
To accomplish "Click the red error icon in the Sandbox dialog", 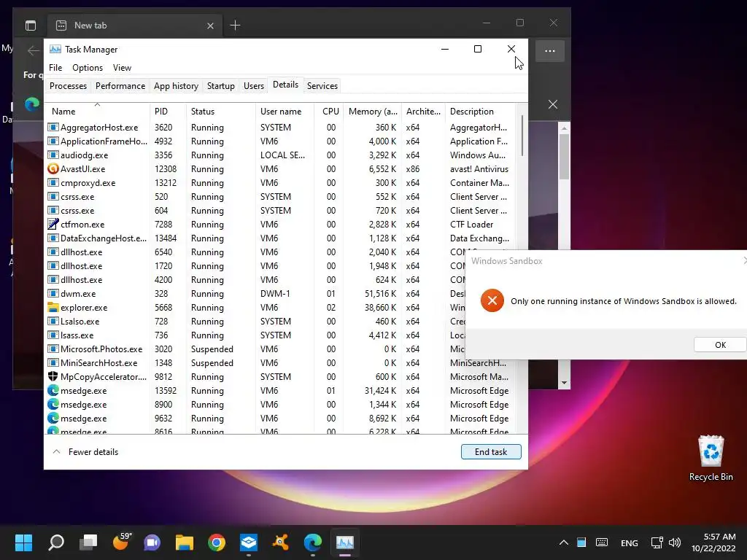I will coord(492,300).
